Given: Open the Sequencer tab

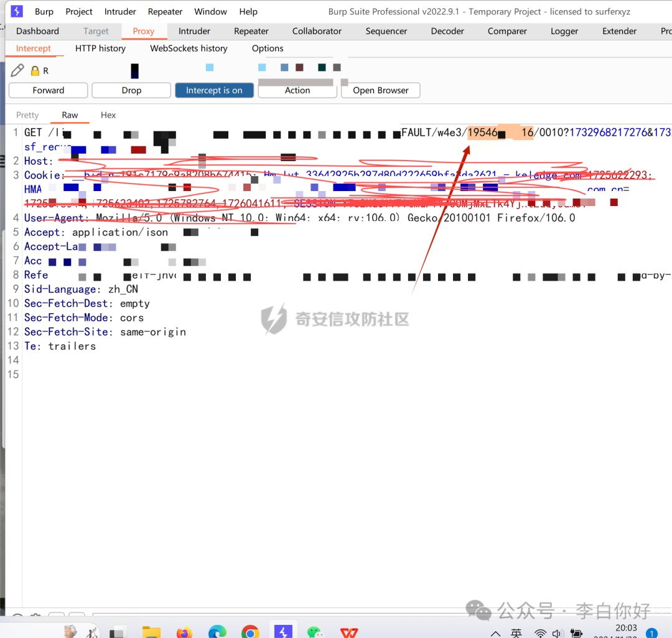Looking at the screenshot, I should (386, 31).
